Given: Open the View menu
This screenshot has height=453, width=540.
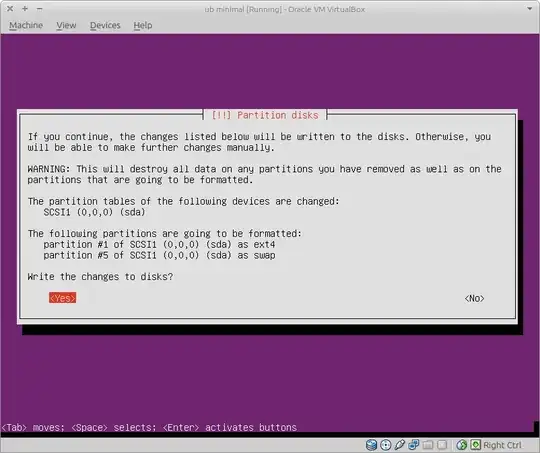Looking at the screenshot, I should [x=66, y=25].
